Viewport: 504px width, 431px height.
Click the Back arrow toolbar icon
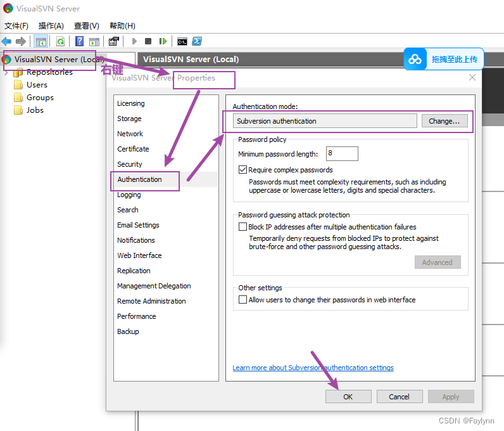coord(6,41)
